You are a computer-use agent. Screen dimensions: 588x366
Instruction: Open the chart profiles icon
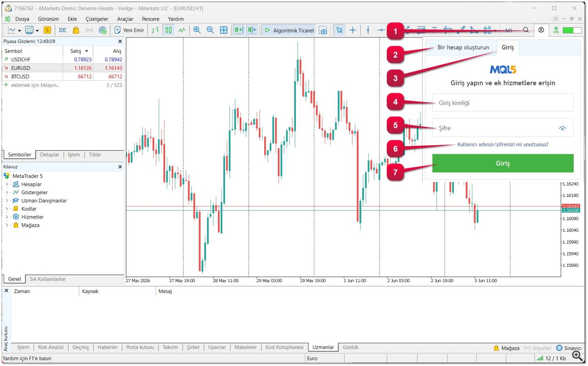tap(12, 30)
